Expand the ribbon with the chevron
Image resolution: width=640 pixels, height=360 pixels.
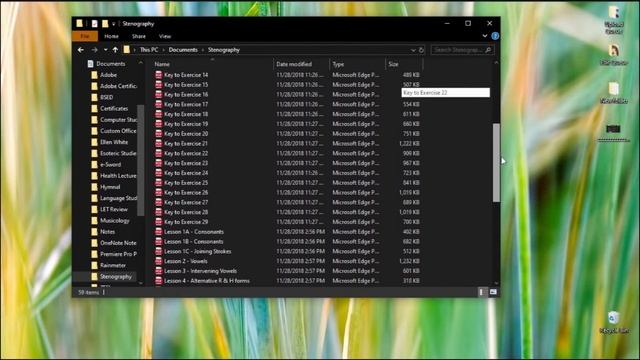pyautogui.click(x=485, y=36)
